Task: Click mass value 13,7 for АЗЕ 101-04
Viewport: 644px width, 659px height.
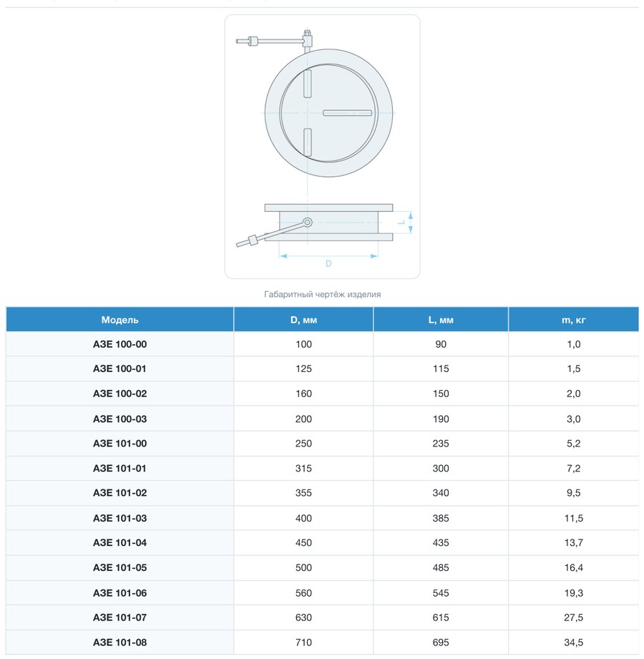Action: point(573,542)
